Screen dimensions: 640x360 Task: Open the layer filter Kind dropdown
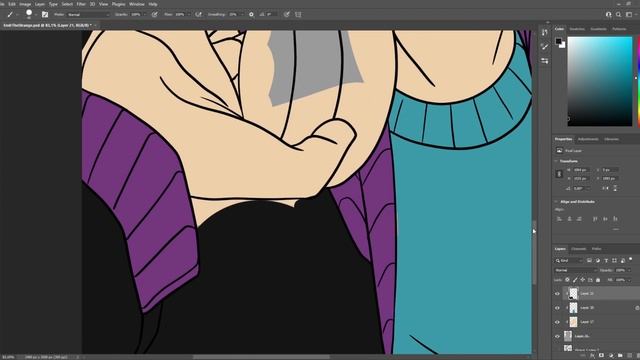pyautogui.click(x=569, y=260)
